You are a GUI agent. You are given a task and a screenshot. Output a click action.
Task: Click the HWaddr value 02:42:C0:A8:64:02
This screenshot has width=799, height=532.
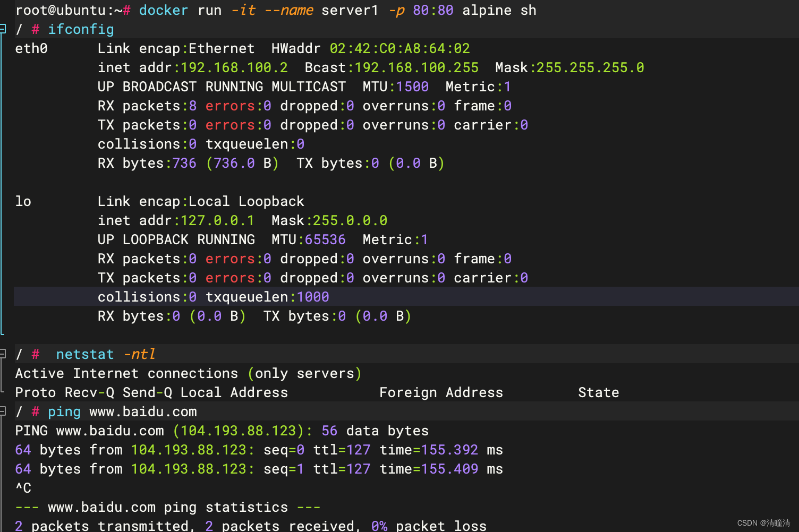(x=399, y=48)
